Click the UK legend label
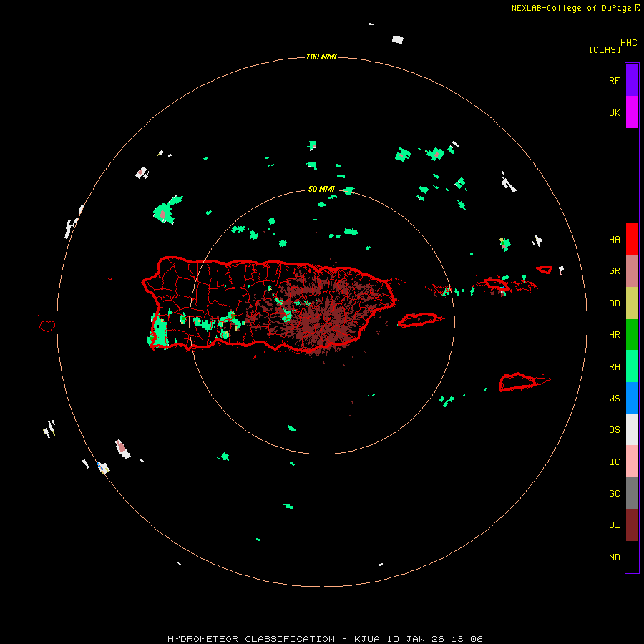The height and width of the screenshot is (644, 644). click(x=614, y=112)
